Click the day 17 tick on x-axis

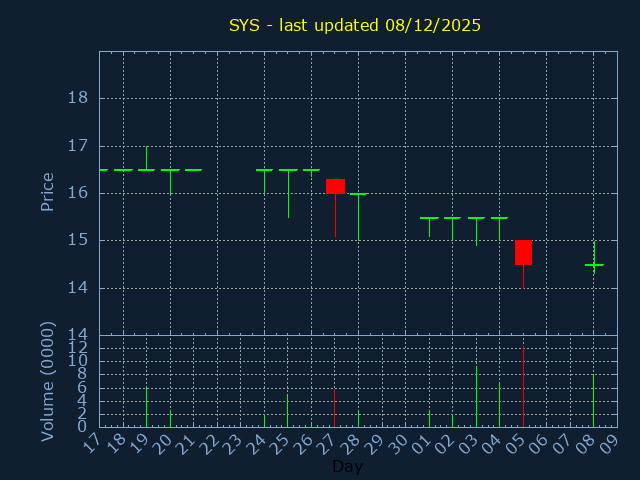(93, 443)
